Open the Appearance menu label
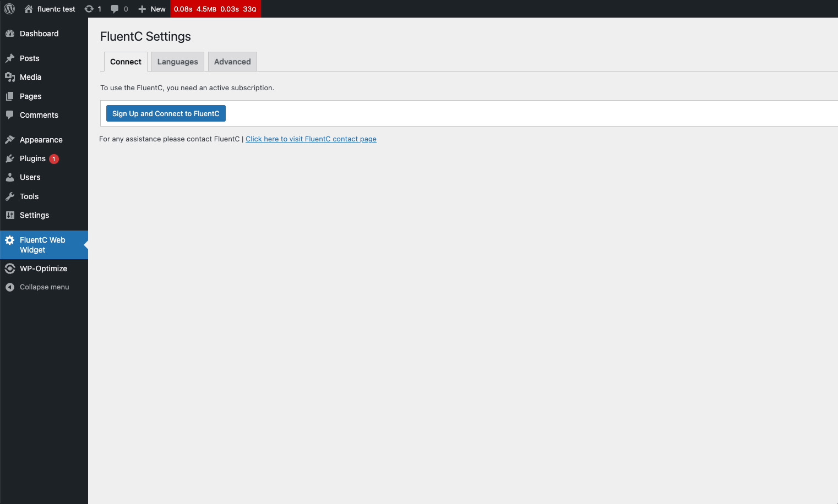The image size is (838, 504). click(41, 140)
